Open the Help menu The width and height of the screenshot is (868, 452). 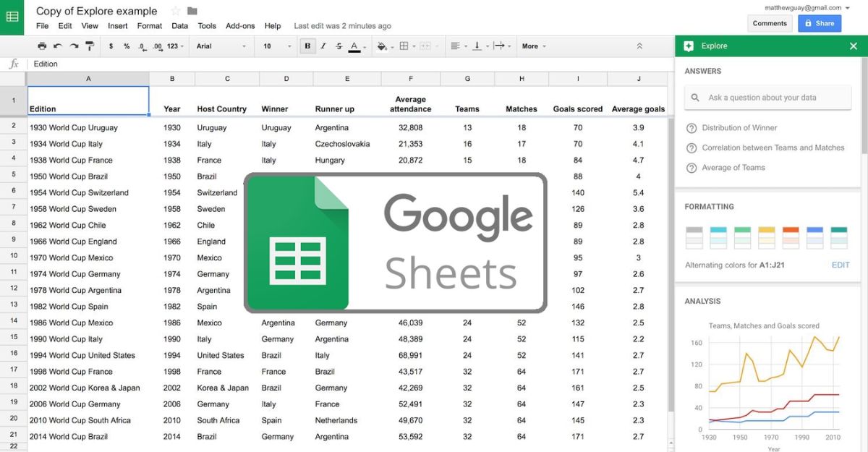point(273,26)
